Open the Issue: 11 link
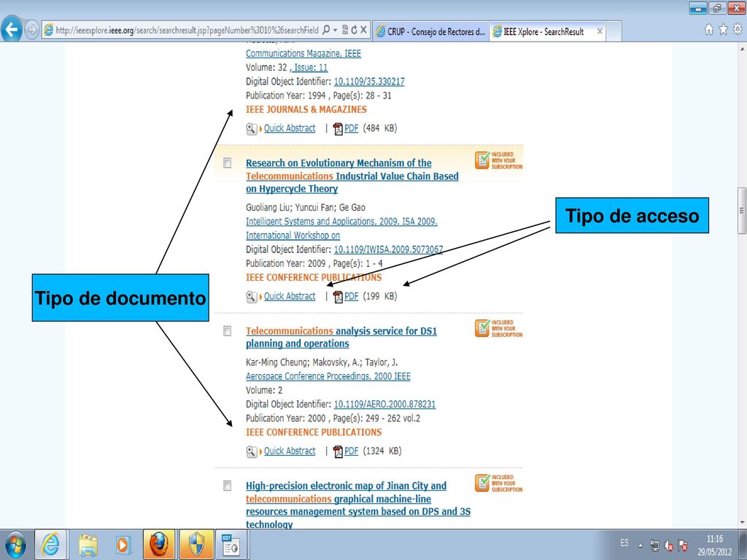Screen dimensions: 747x560 (x=309, y=67)
